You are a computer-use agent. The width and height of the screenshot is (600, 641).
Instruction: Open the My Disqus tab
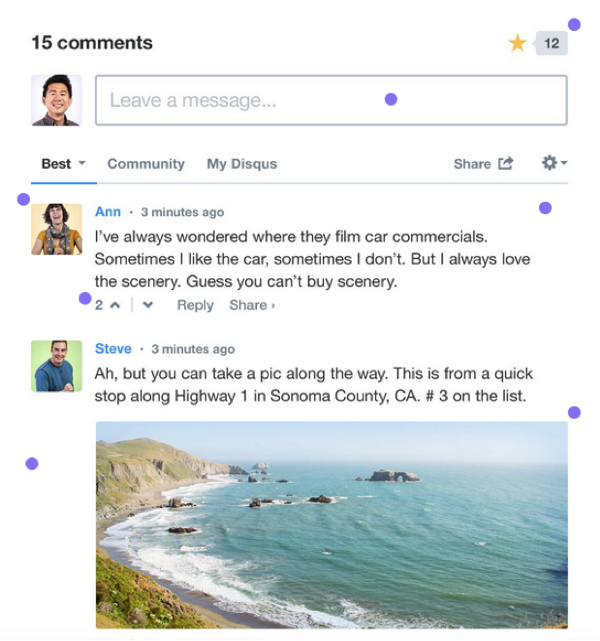click(x=242, y=164)
